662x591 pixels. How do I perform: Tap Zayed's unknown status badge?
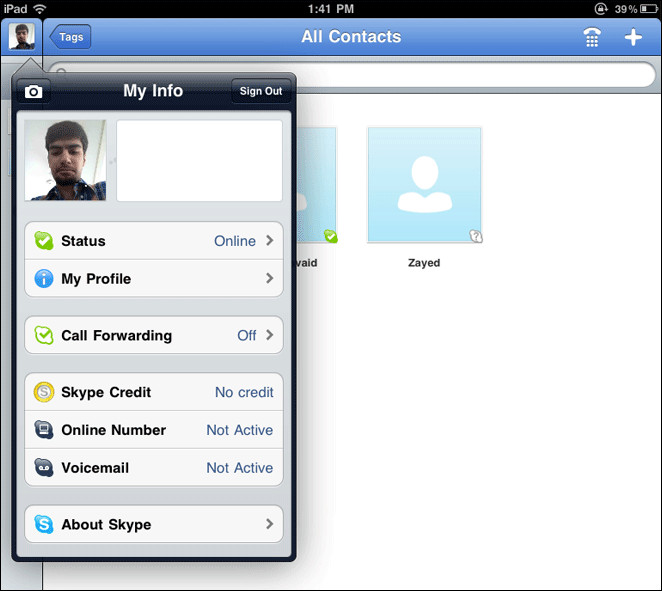pyautogui.click(x=476, y=236)
